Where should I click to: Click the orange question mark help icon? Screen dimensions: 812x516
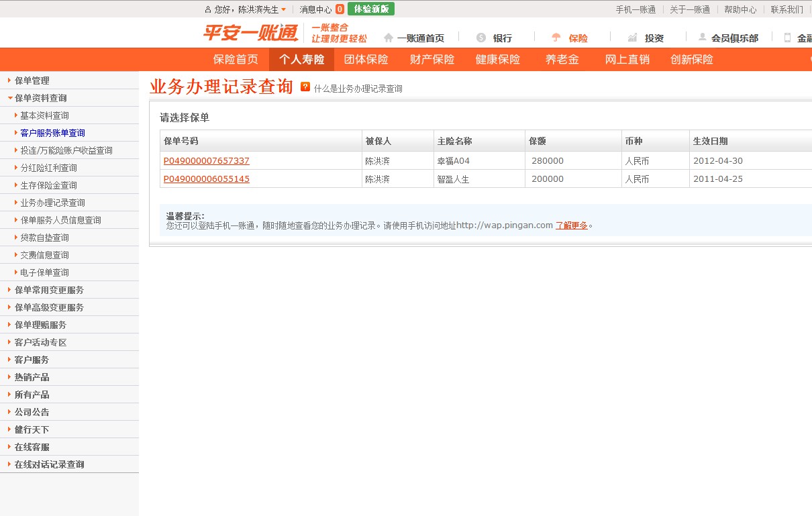tap(305, 87)
